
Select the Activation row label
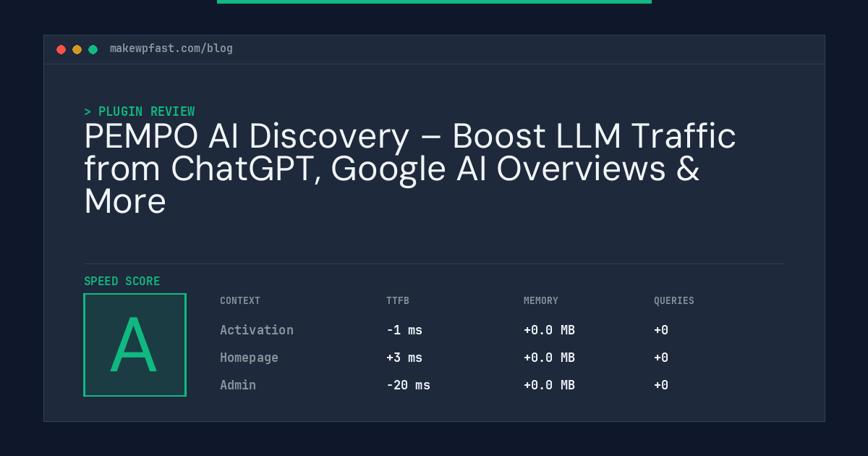(x=257, y=330)
